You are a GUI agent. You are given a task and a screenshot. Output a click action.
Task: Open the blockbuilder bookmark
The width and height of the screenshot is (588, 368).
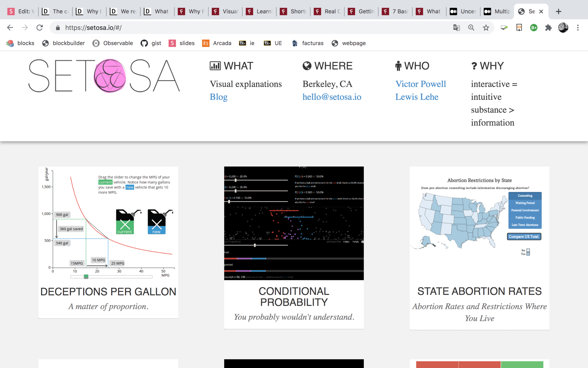click(x=64, y=43)
